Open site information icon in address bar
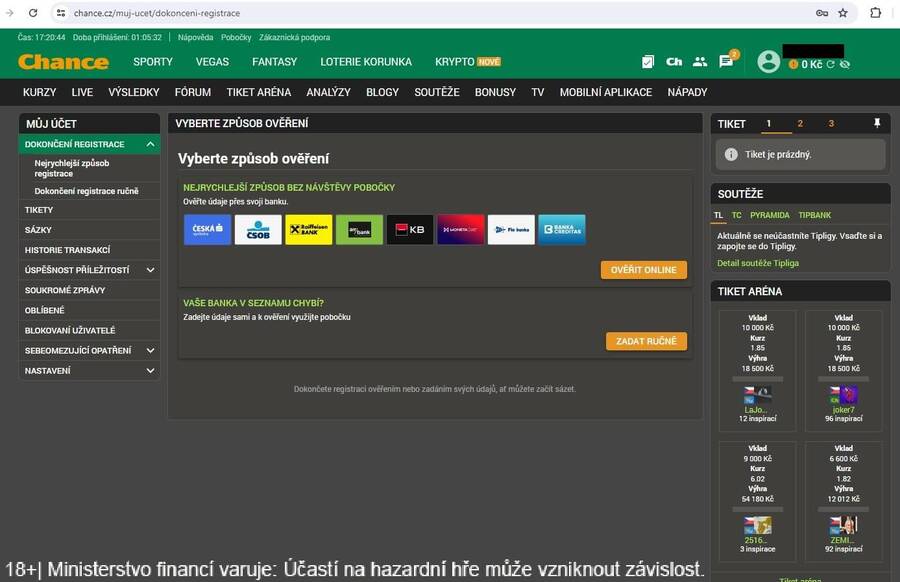 coord(61,13)
